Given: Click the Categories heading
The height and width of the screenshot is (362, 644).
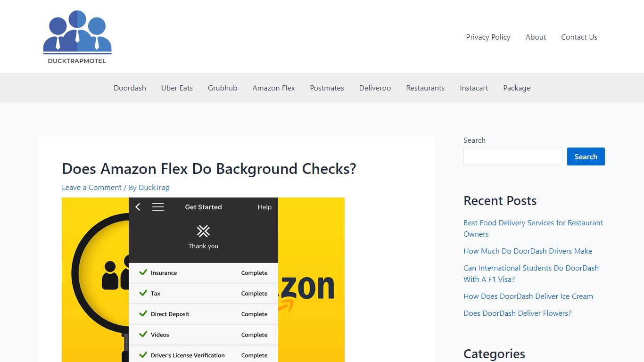Looking at the screenshot, I should (x=494, y=354).
